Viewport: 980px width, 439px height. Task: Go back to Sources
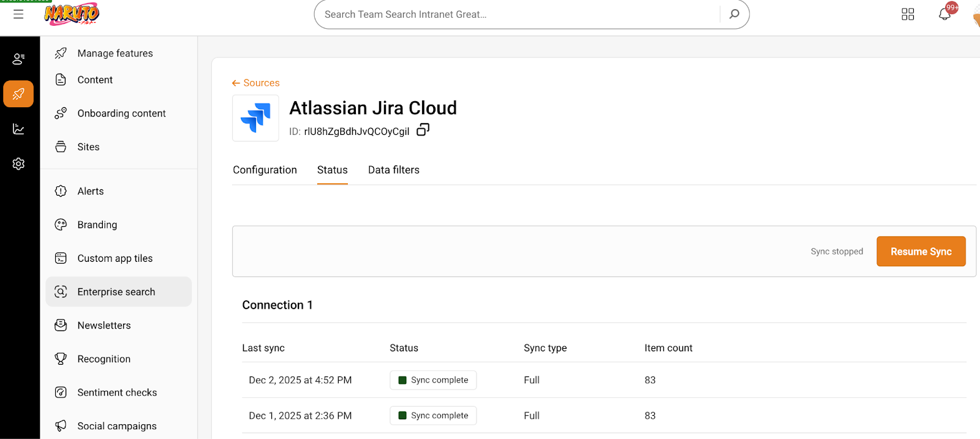coord(255,83)
